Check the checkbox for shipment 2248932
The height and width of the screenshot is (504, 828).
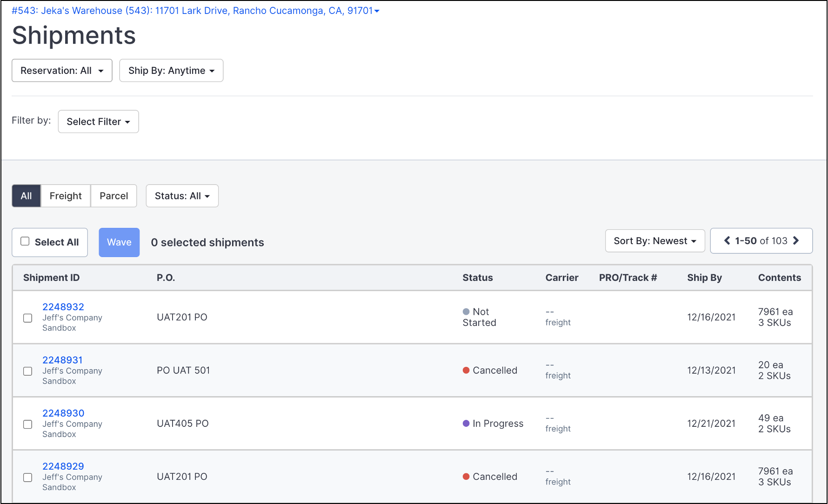27,318
